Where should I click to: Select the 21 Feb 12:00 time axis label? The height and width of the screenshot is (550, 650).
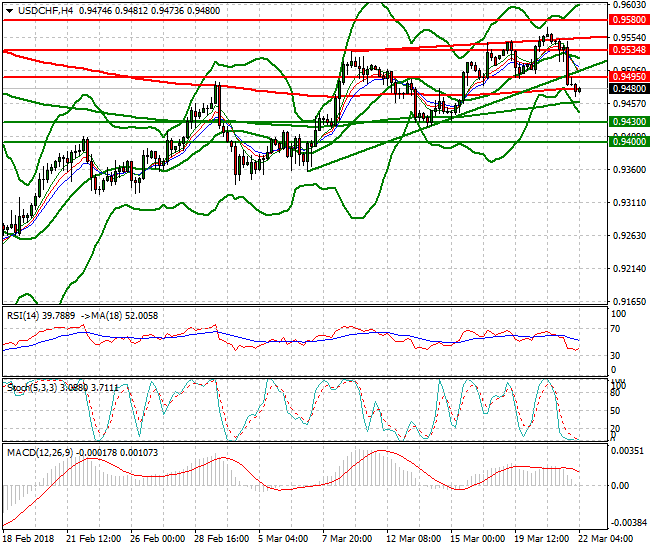[94, 538]
